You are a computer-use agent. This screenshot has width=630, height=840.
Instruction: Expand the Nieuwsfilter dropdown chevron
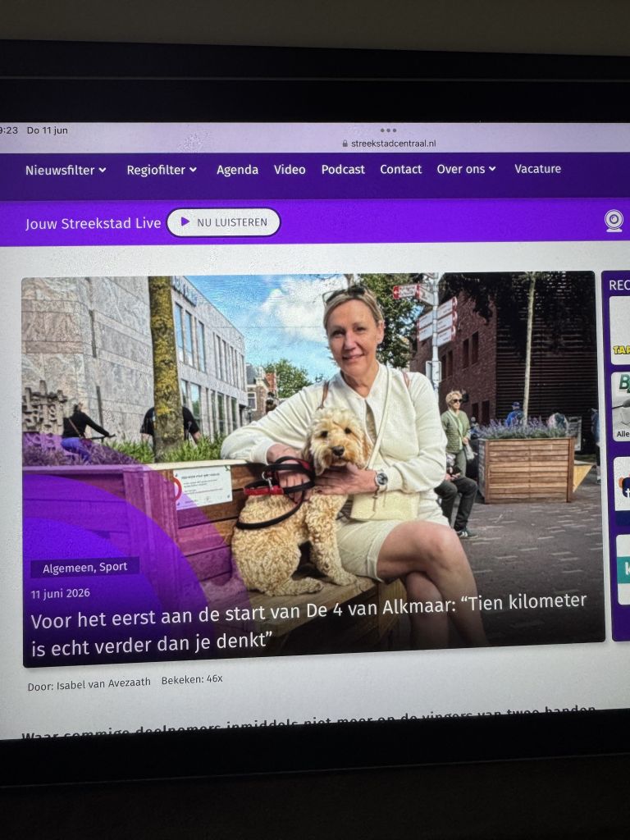pyautogui.click(x=103, y=170)
